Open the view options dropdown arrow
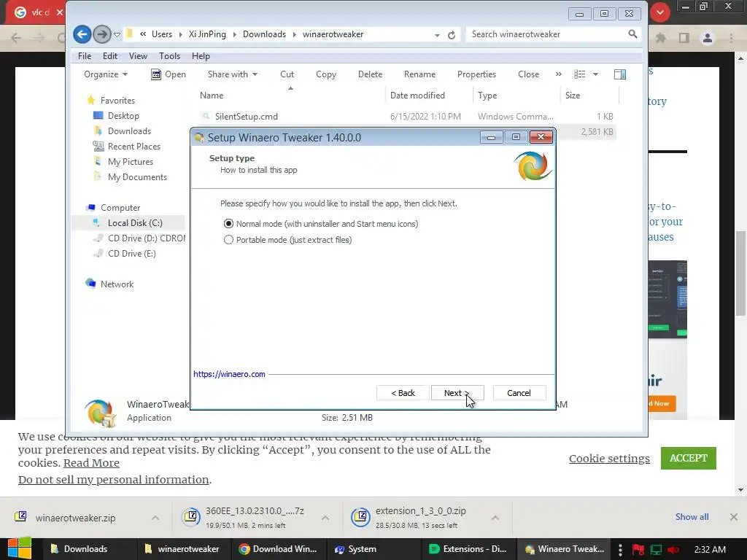 pyautogui.click(x=595, y=74)
